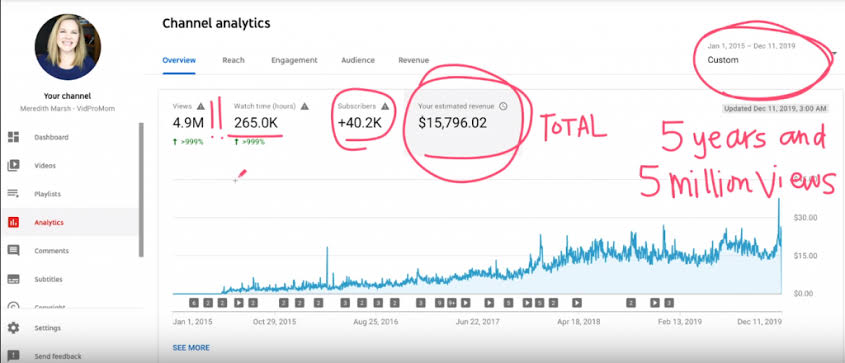
Task: Click the Send feedback icon
Action: tap(13, 356)
